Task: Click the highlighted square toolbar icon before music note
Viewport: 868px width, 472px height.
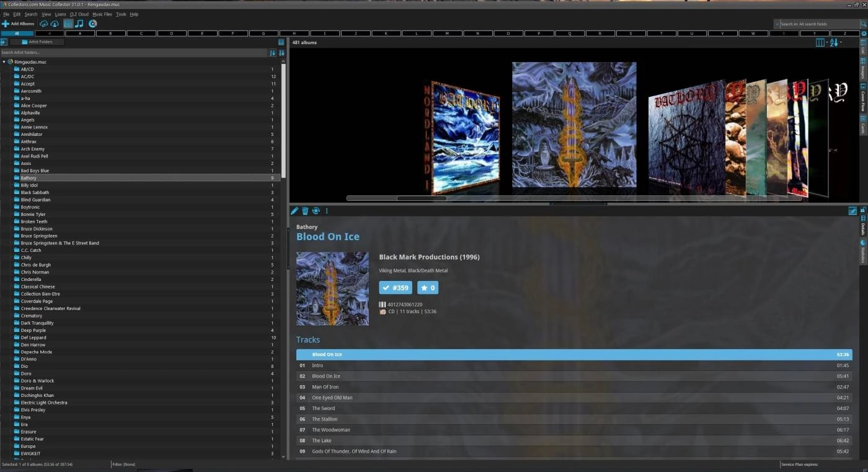Action: [68, 24]
